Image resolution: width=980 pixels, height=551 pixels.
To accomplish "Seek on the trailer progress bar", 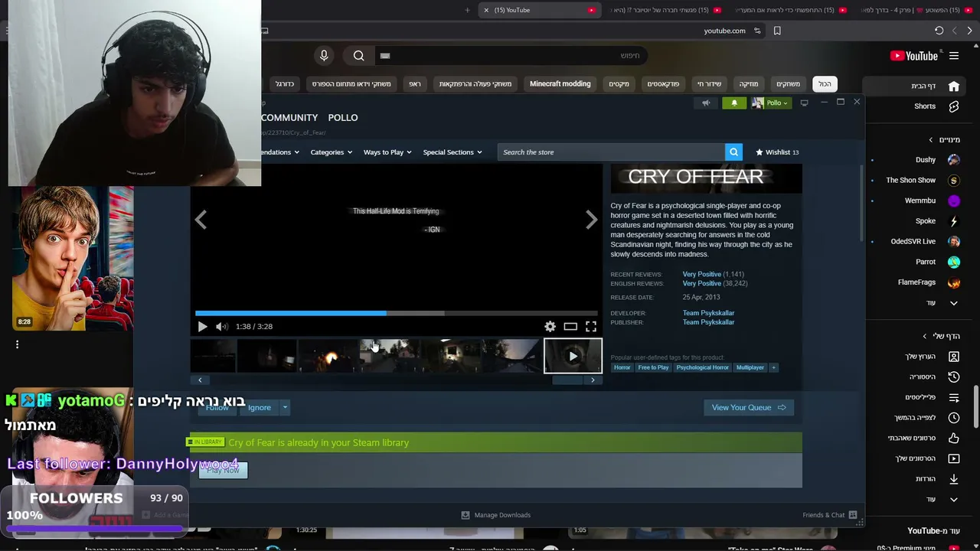I will [x=397, y=313].
